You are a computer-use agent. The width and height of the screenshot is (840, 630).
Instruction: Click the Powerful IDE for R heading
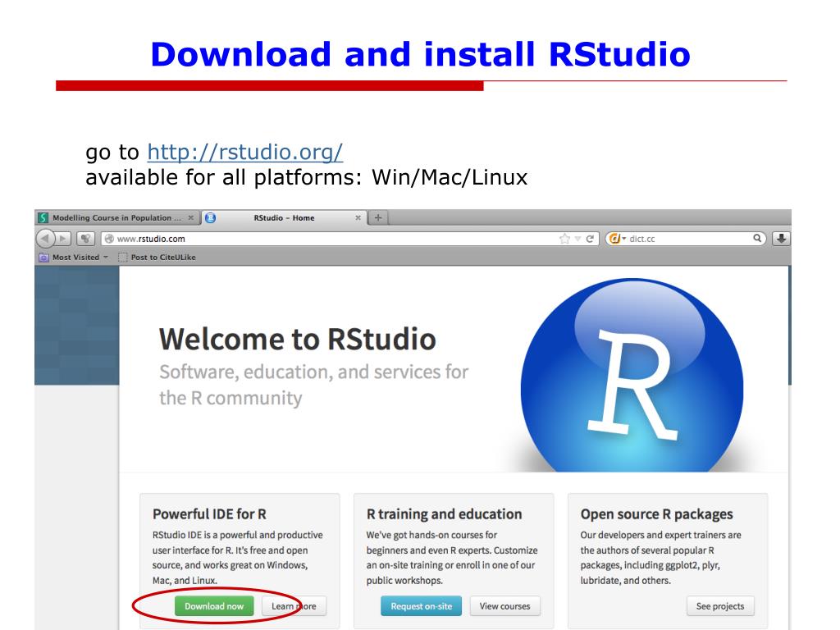tap(209, 514)
